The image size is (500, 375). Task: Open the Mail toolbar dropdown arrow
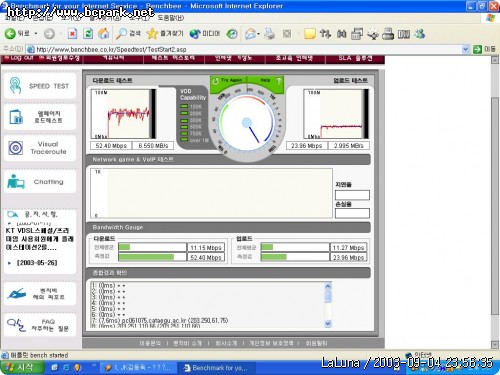click(259, 34)
